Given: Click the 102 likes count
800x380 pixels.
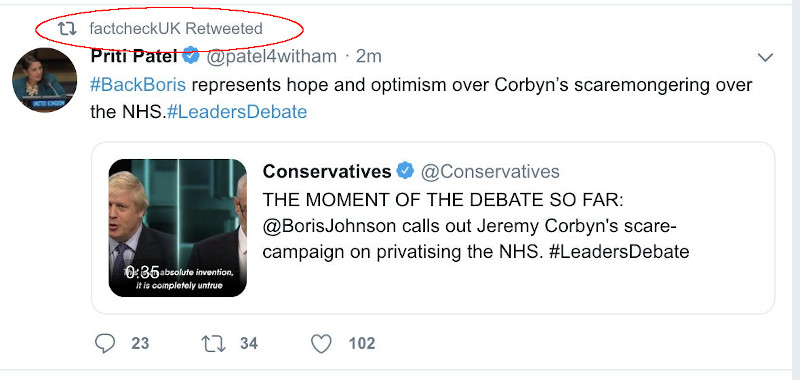Looking at the screenshot, I should coord(362,344).
